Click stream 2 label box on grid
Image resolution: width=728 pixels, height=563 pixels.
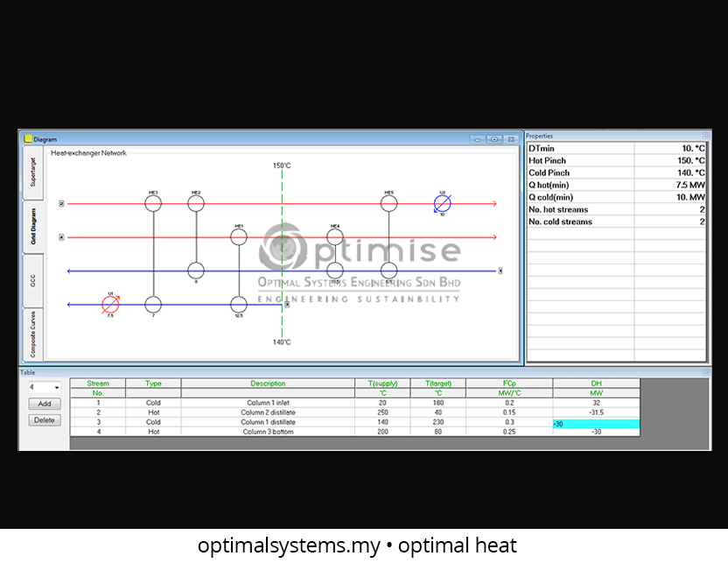point(61,203)
